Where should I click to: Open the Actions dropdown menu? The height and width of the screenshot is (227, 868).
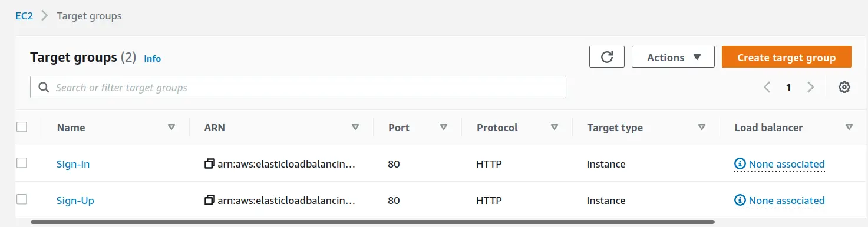pos(673,57)
